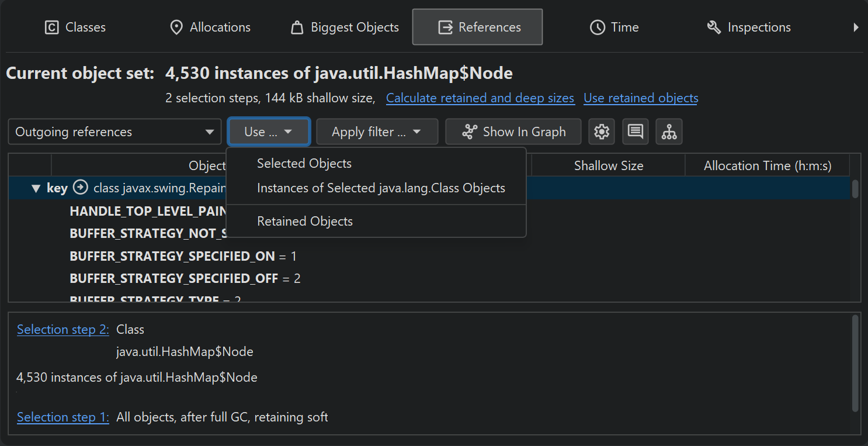Choose Selected Objects from the menu
868x446 pixels.
tap(304, 164)
